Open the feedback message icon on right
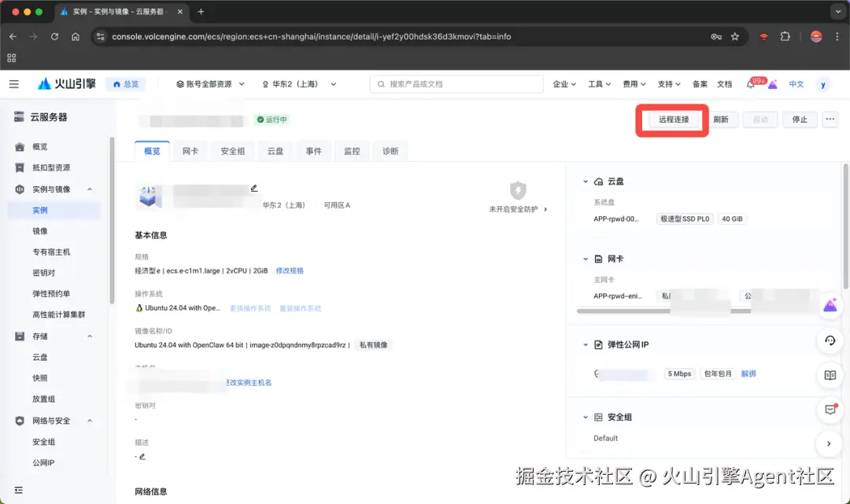 830,410
